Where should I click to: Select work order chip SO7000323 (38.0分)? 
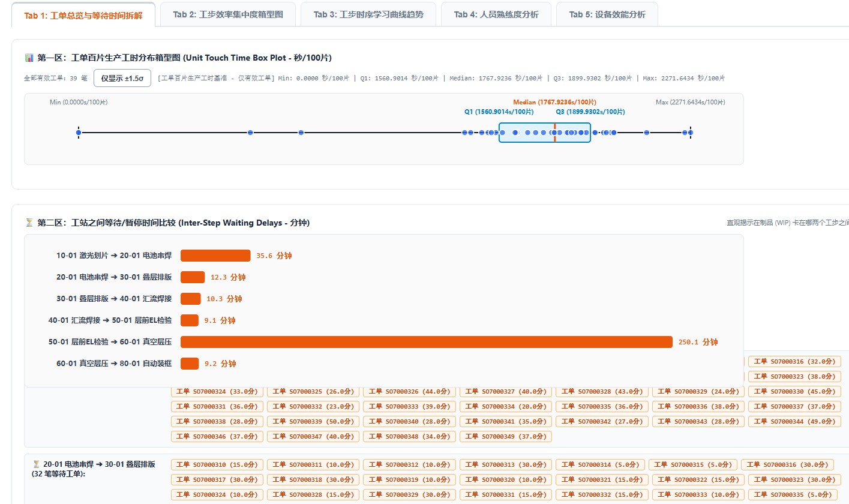794,377
